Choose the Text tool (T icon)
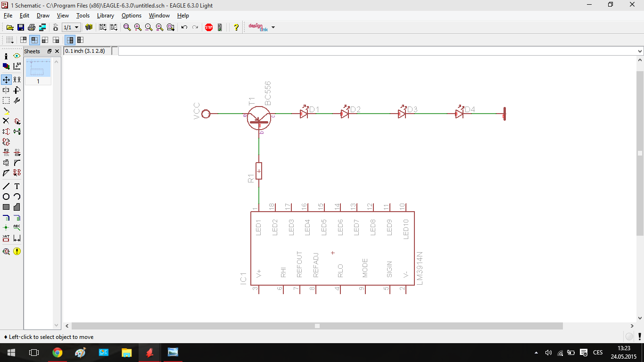This screenshot has width=644, height=362. (17, 186)
